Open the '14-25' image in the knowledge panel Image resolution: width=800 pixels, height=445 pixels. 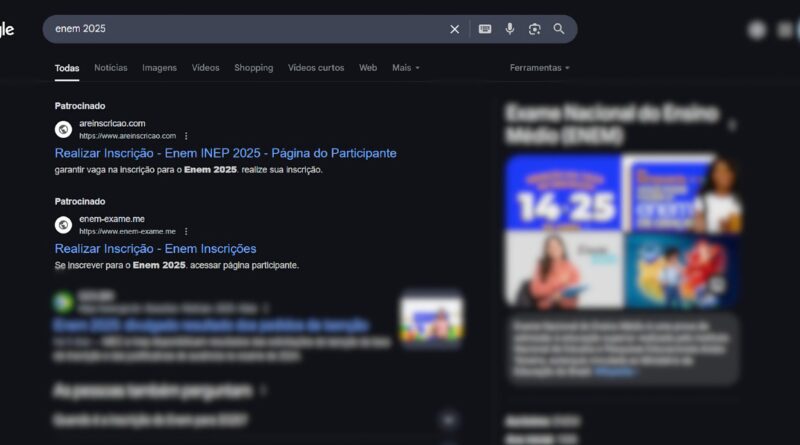(561, 192)
